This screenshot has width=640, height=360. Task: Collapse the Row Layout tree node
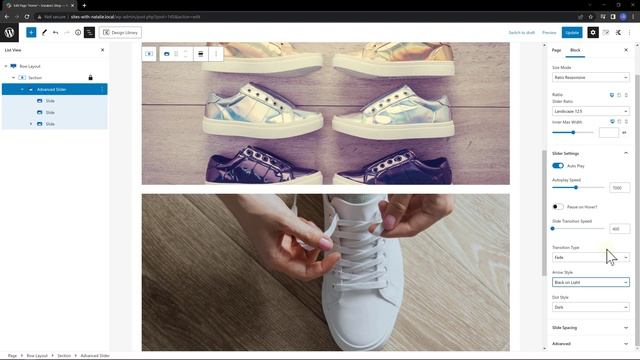pos(6,66)
